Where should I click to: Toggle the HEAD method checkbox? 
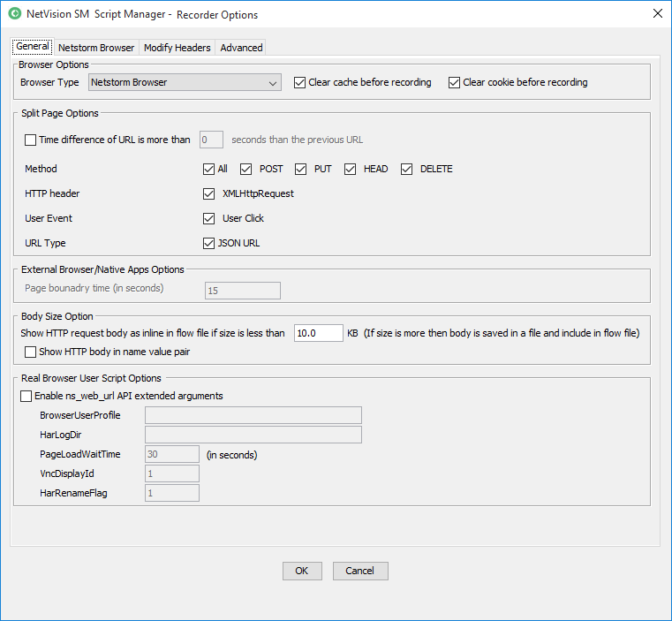pos(351,169)
